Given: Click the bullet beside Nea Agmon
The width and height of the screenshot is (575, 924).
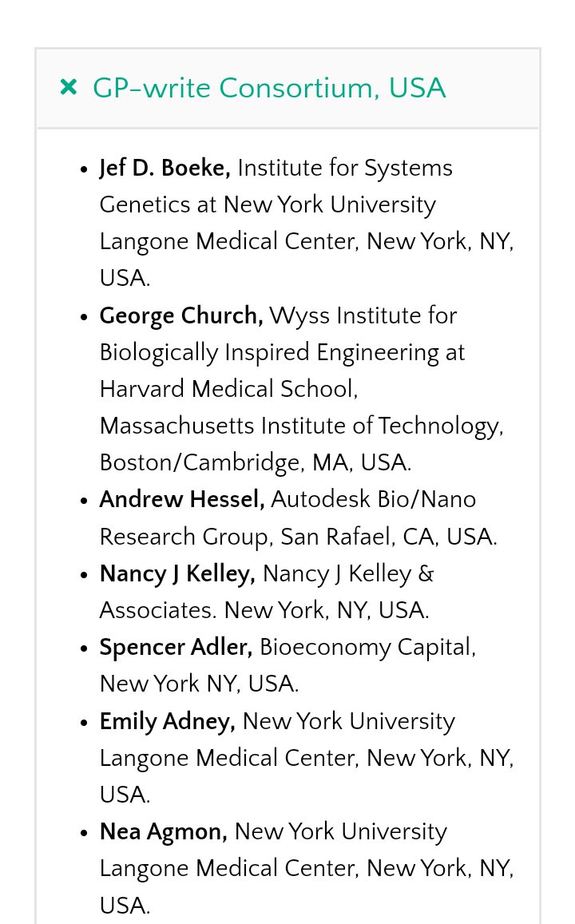Looking at the screenshot, I should tap(85, 833).
